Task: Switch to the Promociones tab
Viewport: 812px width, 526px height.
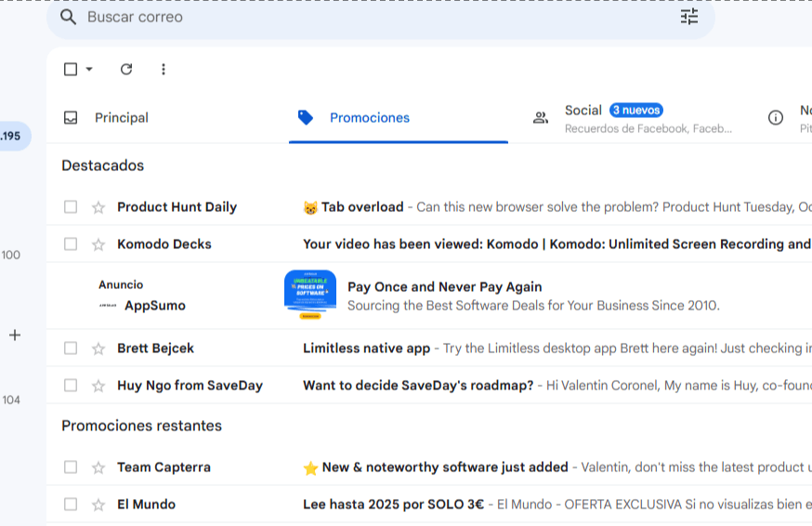Action: pyautogui.click(x=399, y=118)
